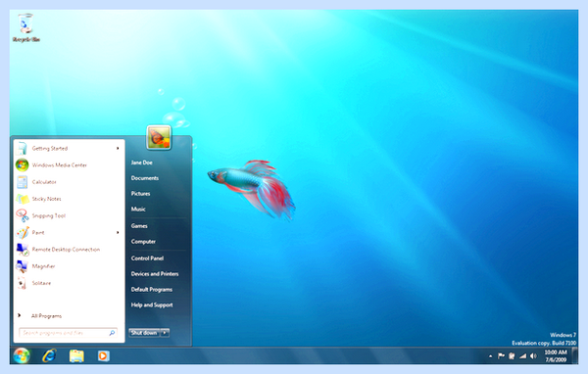The width and height of the screenshot is (588, 374).
Task: Open the Calculator icon
Action: pos(22,182)
